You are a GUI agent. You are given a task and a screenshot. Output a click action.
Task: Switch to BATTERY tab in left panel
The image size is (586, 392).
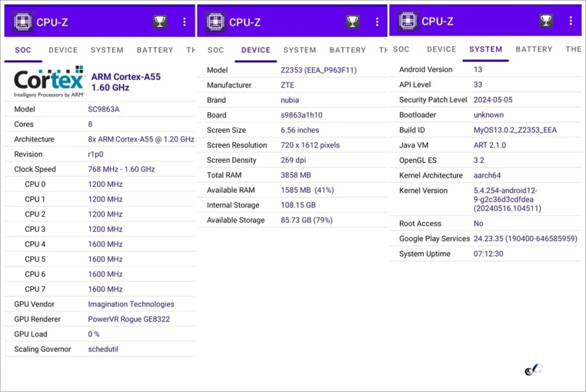[155, 50]
